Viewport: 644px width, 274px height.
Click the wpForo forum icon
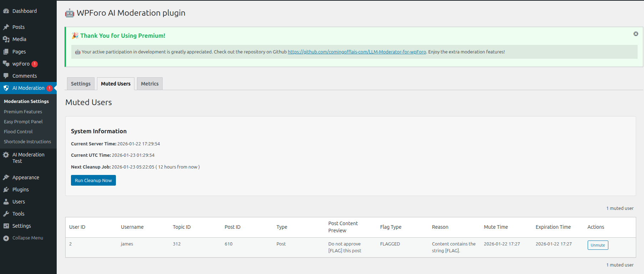point(6,64)
